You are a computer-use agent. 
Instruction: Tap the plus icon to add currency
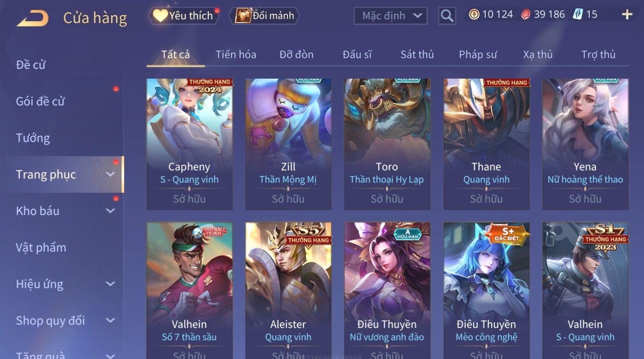[x=627, y=15]
